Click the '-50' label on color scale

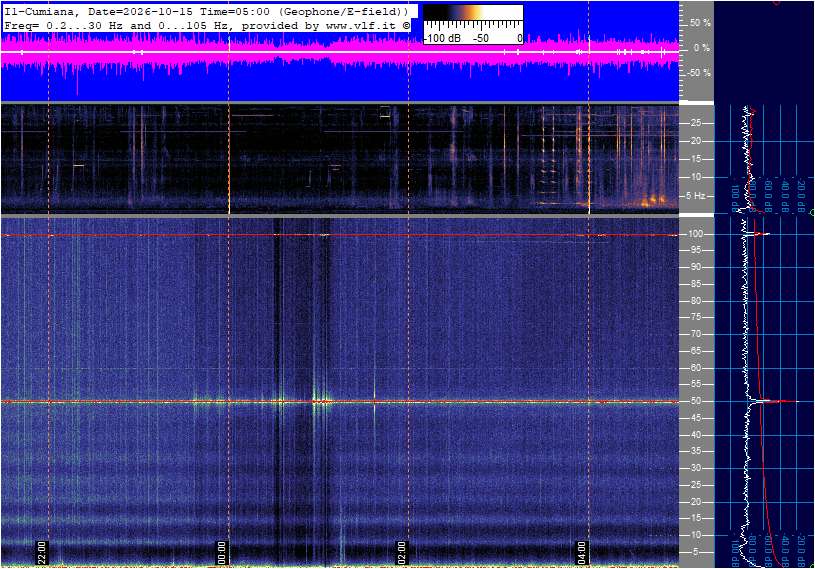pyautogui.click(x=481, y=38)
